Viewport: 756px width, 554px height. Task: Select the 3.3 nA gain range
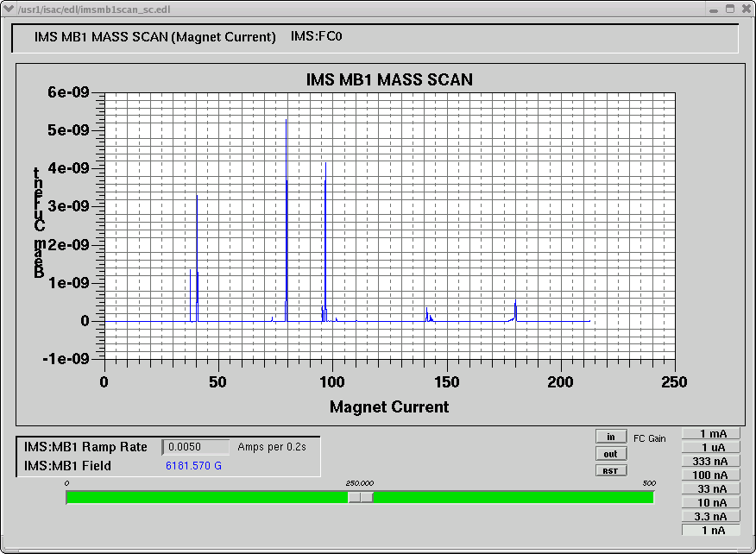click(x=713, y=516)
